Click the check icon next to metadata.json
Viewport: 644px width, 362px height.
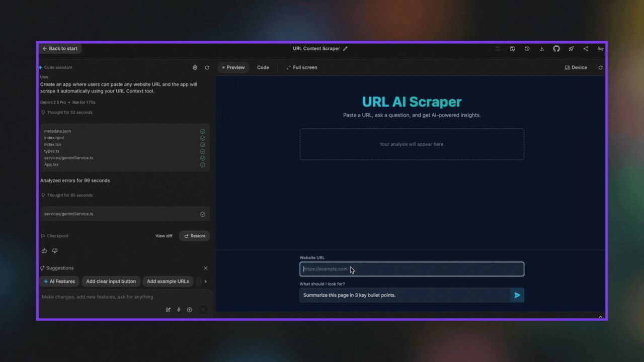[x=203, y=131]
